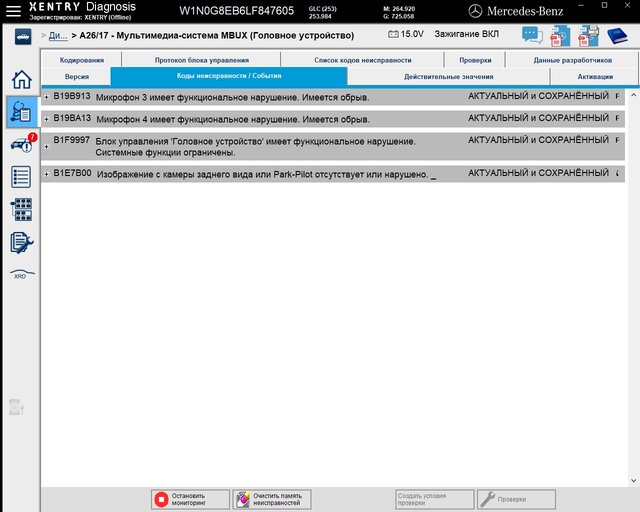
Task: Switch to the upper Проверки tab
Action: pos(475,60)
